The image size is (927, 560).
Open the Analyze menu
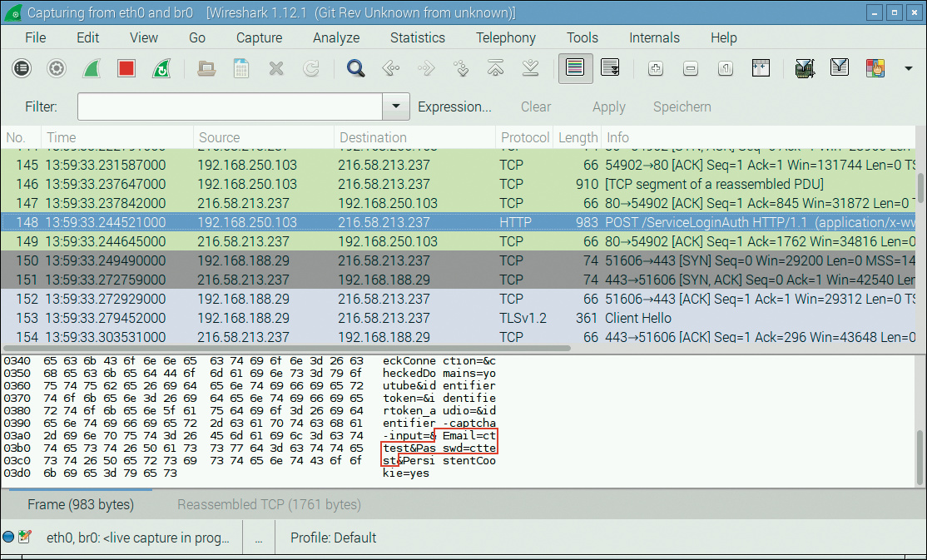click(x=336, y=37)
